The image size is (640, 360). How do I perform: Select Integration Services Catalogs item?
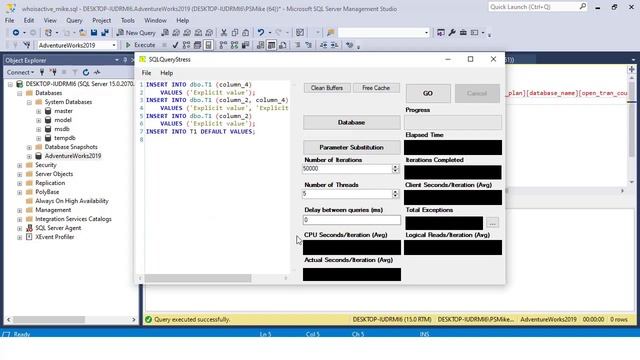click(x=73, y=219)
